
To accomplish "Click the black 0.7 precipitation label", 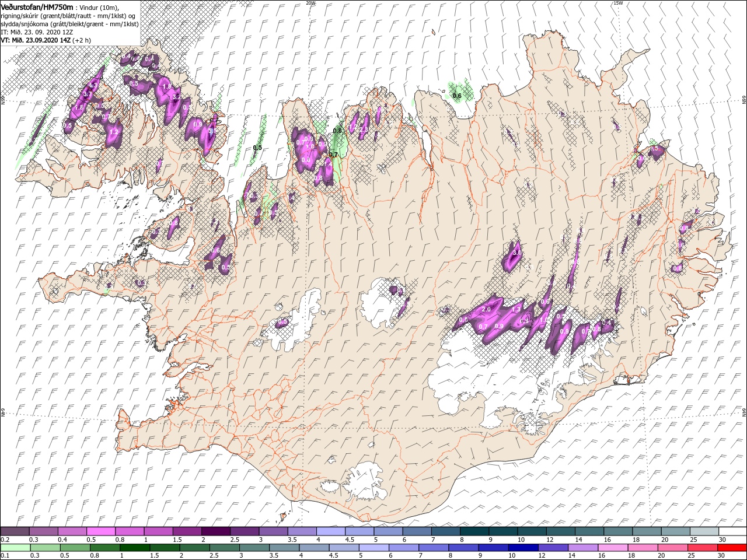I will (333, 155).
